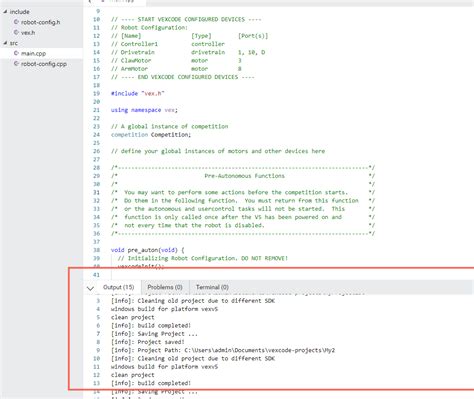Click line number 28 in editor gutter
Image resolution: width=474 pixels, height=399 pixels.
tap(96, 168)
